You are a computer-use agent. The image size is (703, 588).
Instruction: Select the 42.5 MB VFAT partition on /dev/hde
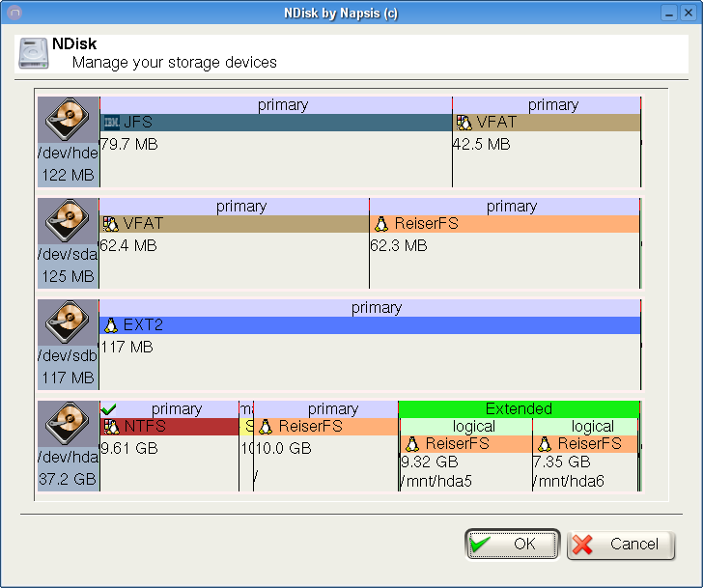point(546,123)
